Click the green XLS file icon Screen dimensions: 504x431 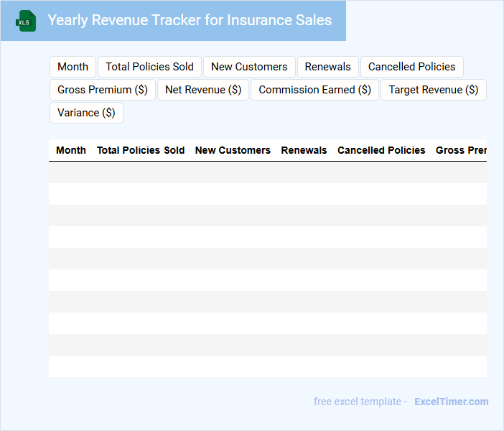coord(26,21)
